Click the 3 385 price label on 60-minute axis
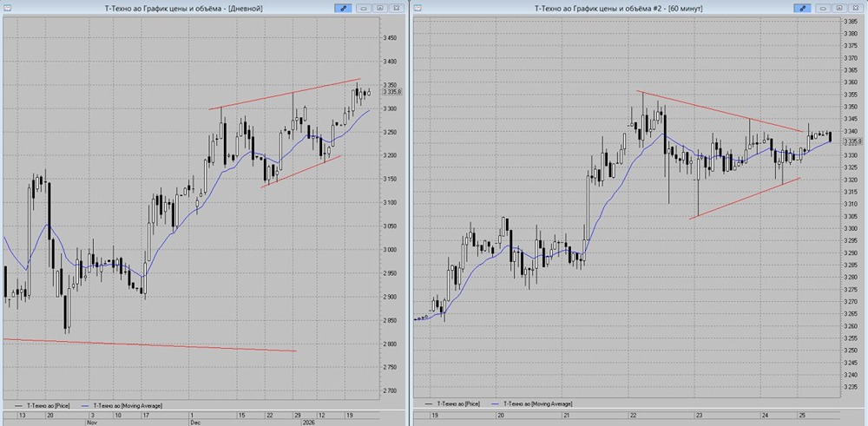The width and height of the screenshot is (868, 426). coord(850,21)
